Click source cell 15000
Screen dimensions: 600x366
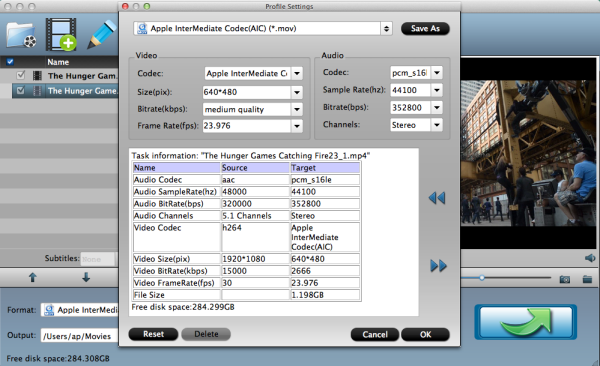tap(255, 271)
